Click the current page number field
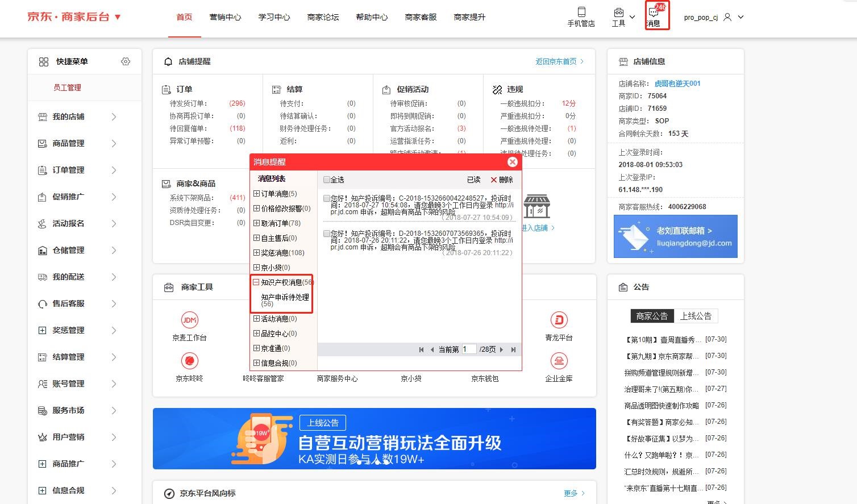Image resolution: width=857 pixels, height=504 pixels. [469, 349]
